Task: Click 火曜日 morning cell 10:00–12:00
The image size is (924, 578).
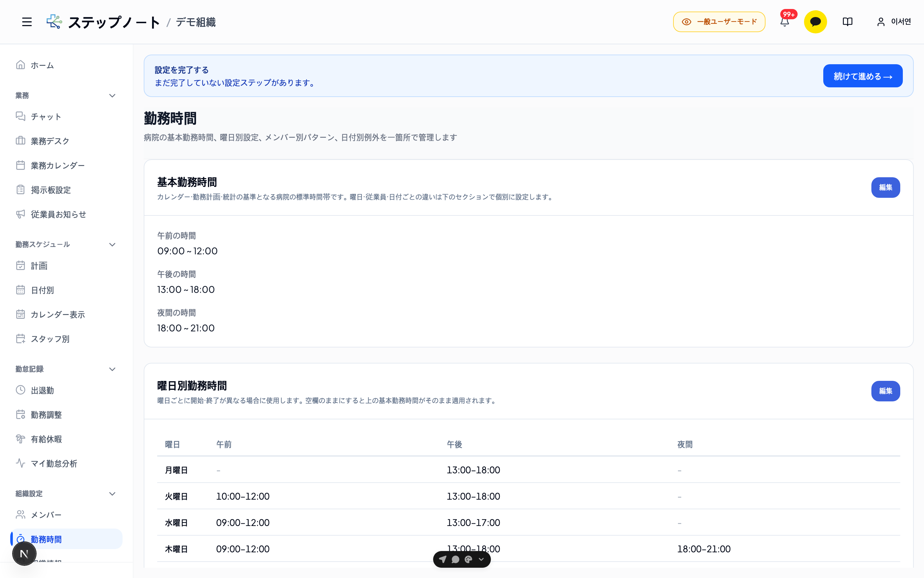Action: click(x=243, y=496)
